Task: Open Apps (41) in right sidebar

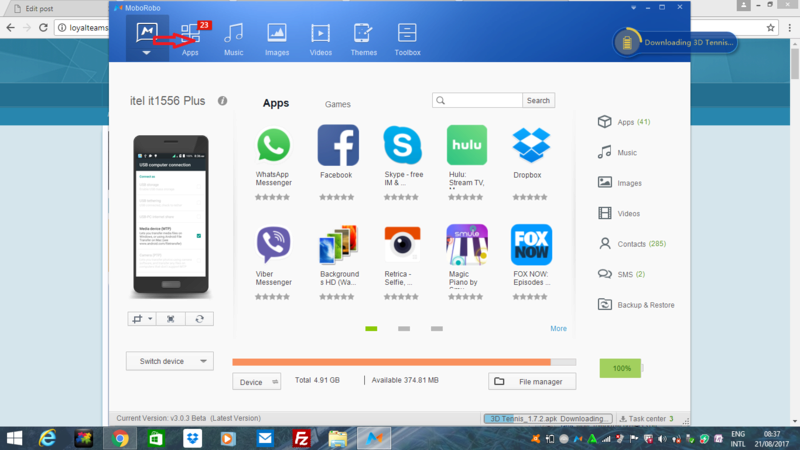Action: click(x=624, y=122)
